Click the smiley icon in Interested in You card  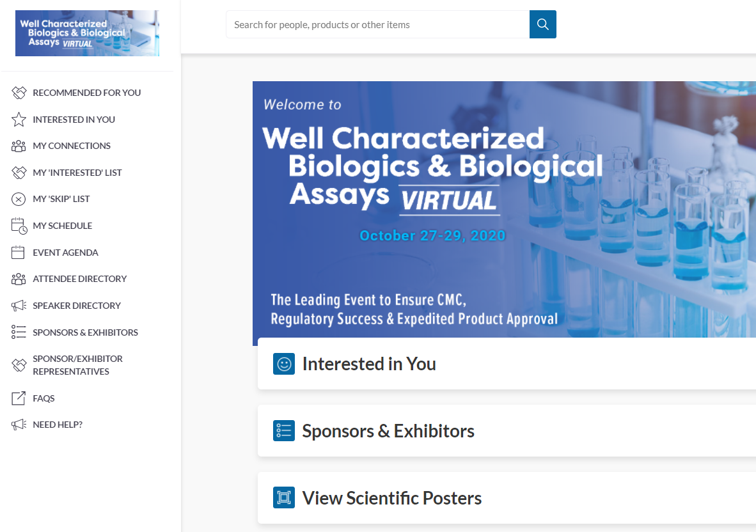pyautogui.click(x=284, y=364)
